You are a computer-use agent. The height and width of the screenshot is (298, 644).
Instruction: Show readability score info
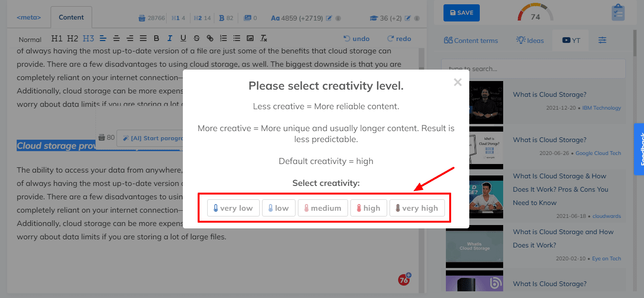417,18
